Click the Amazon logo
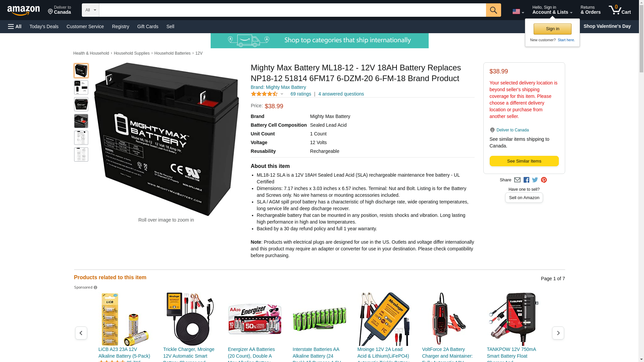Image resolution: width=644 pixels, height=362 pixels. click(x=23, y=10)
